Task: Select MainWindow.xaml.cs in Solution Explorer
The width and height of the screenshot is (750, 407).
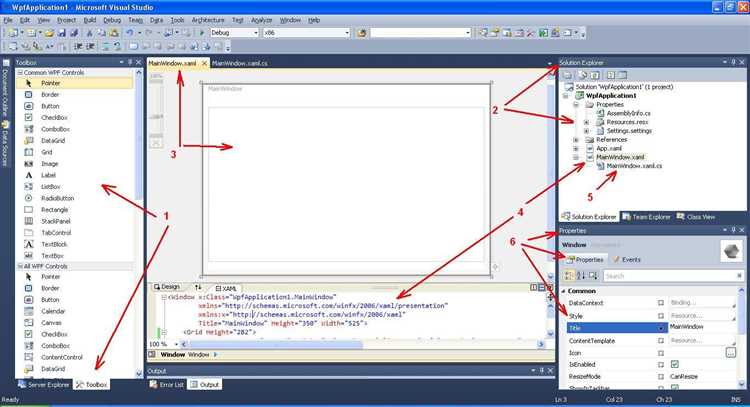Action: click(x=634, y=166)
